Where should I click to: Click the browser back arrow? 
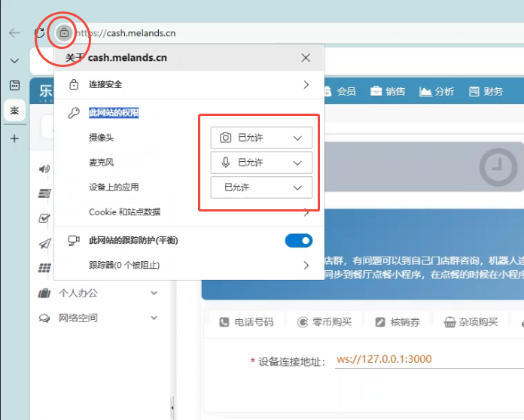[14, 33]
